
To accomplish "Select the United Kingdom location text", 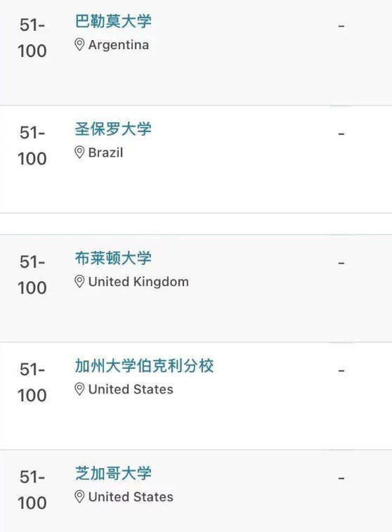I will tap(138, 282).
